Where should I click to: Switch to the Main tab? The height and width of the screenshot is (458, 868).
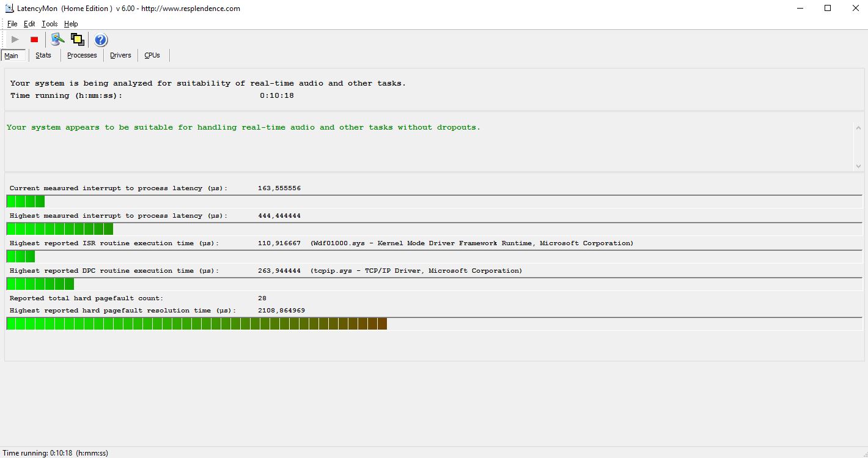(x=13, y=56)
